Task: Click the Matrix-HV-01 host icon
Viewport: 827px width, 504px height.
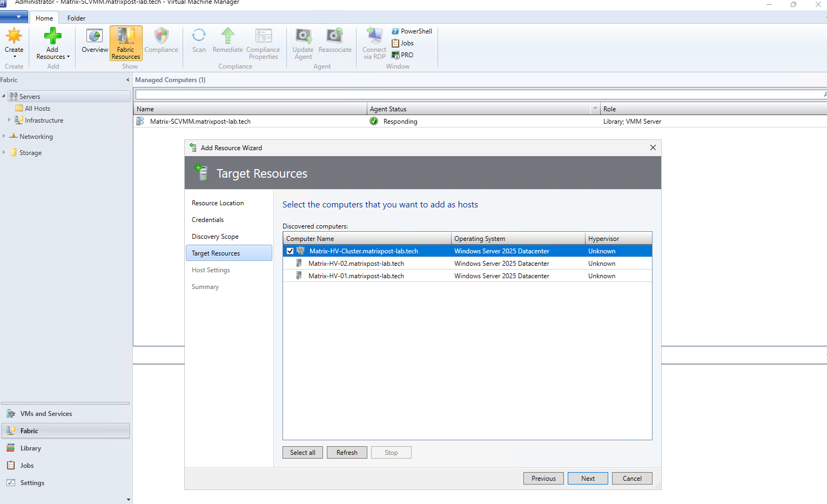Action: click(299, 276)
